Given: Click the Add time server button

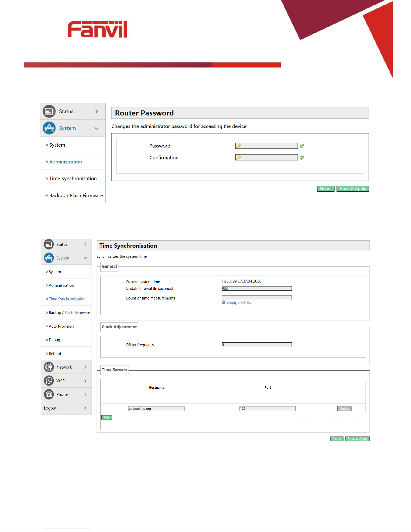Looking at the screenshot, I should tap(107, 417).
